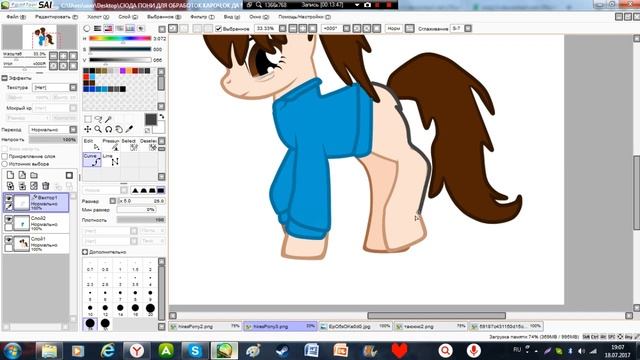This screenshot has width=640, height=360.
Task: Hide the Вектор1 layer
Action: click(x=9, y=198)
